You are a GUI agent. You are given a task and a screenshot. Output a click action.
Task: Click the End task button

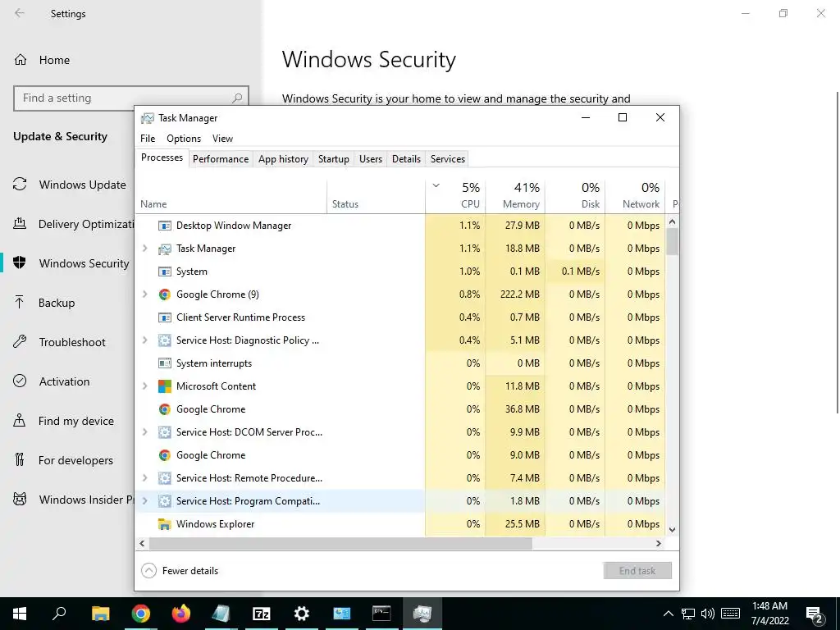637,571
